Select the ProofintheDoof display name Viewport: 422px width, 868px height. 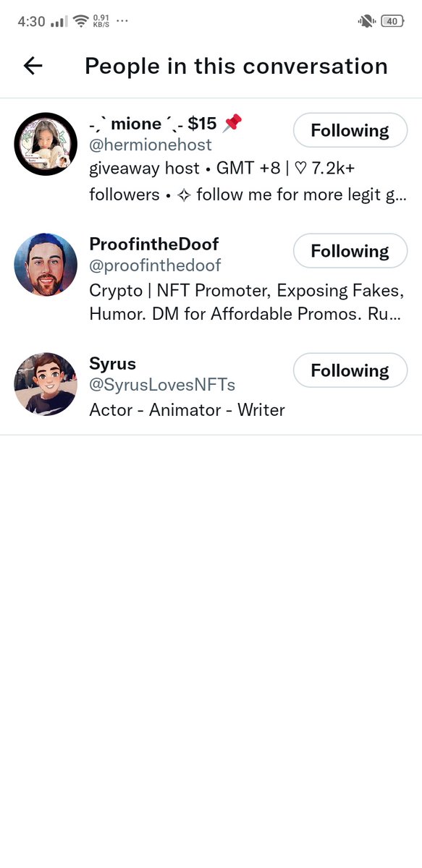point(153,244)
